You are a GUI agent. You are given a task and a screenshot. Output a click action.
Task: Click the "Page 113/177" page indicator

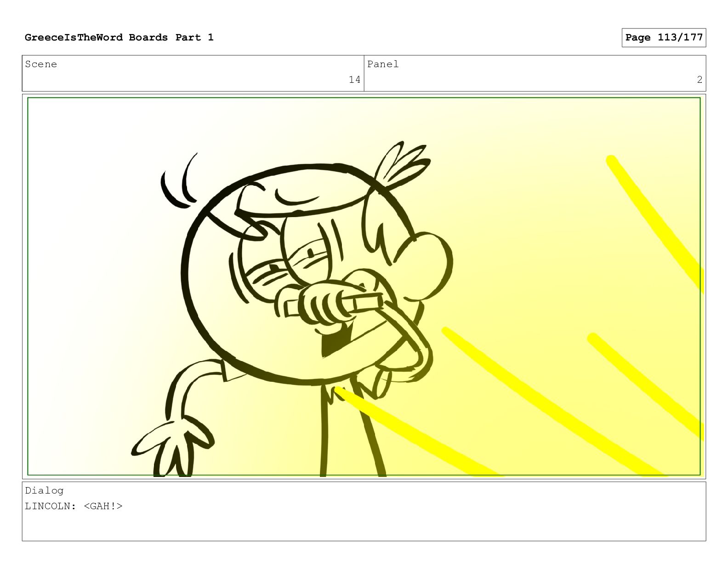(x=664, y=37)
